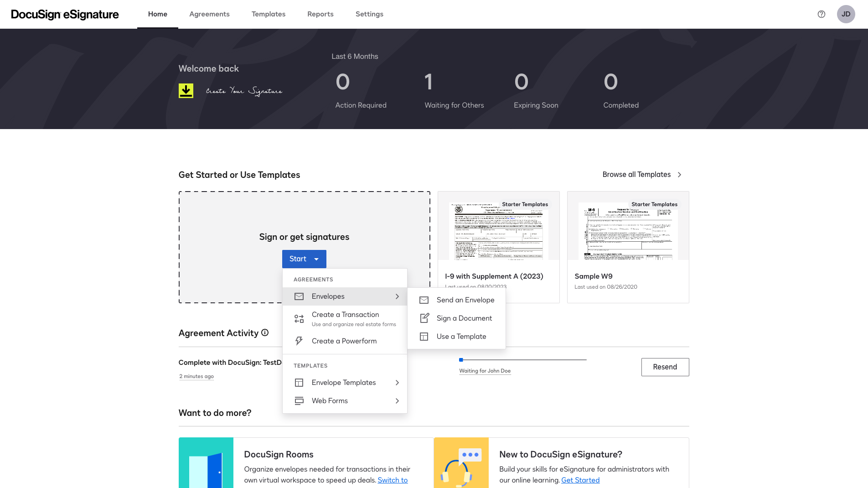This screenshot has height=488, width=868.
Task: Open the JD user profile avatar
Action: [846, 14]
